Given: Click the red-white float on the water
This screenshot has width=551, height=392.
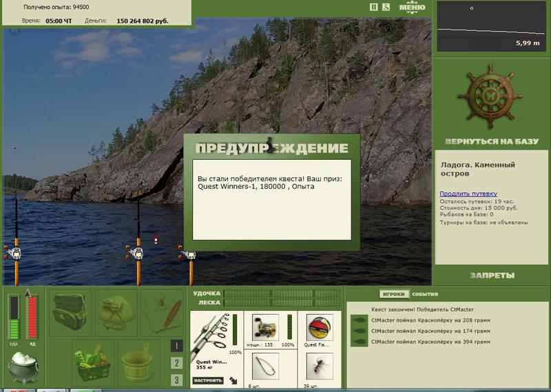Looking at the screenshot, I should pyautogui.click(x=156, y=240).
